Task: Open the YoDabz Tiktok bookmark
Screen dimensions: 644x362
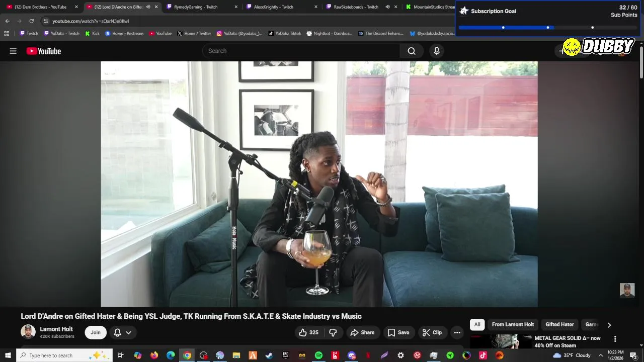Action: (x=284, y=34)
